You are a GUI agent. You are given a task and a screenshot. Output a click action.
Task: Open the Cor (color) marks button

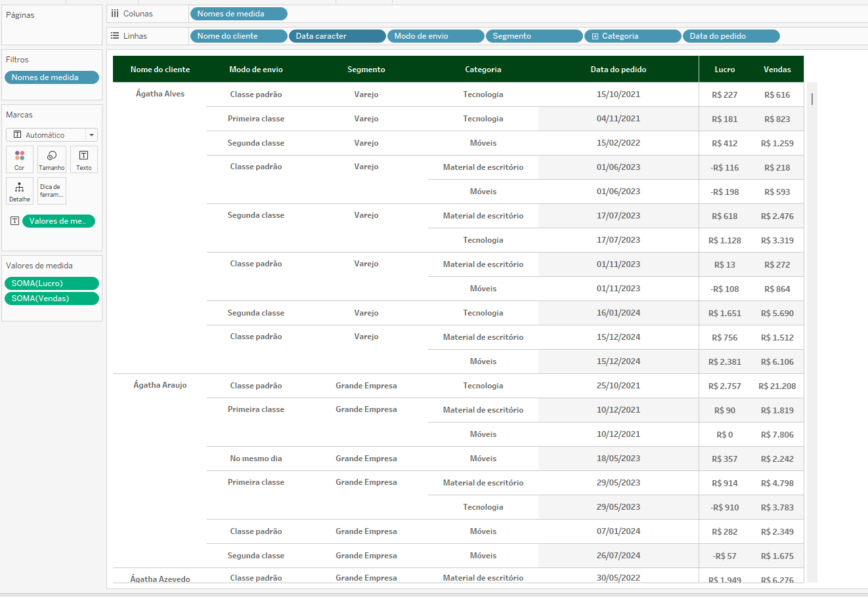pos(20,159)
